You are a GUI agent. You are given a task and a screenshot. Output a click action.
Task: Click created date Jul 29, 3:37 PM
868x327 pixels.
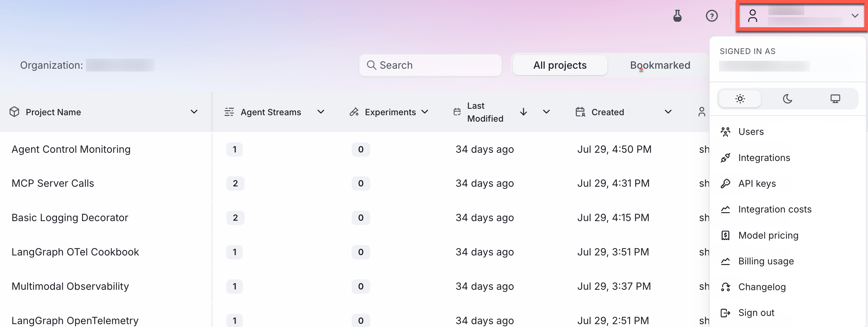pos(614,286)
